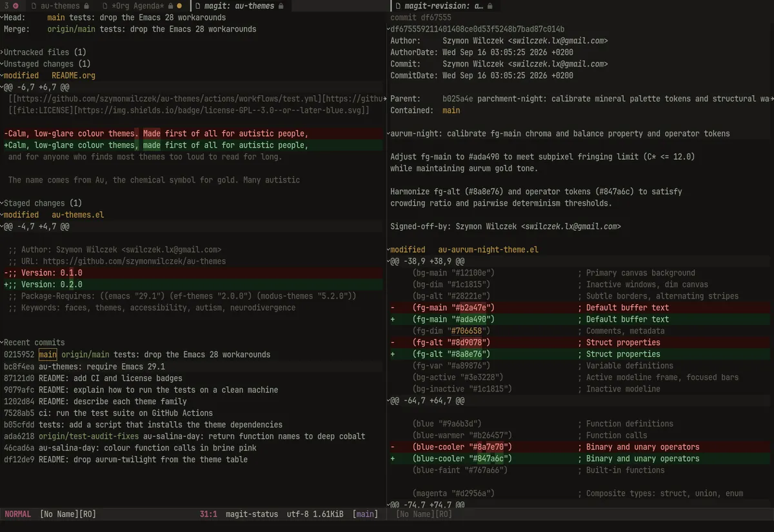Click the lock icon on the Org Agenda tab
Image resolution: width=774 pixels, height=532 pixels.
click(170, 6)
